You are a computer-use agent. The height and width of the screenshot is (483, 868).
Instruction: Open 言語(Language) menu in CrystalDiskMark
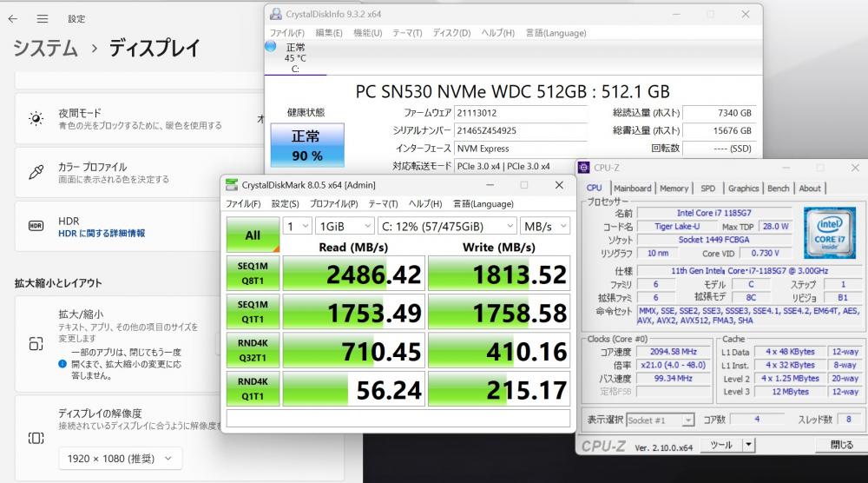click(x=483, y=204)
